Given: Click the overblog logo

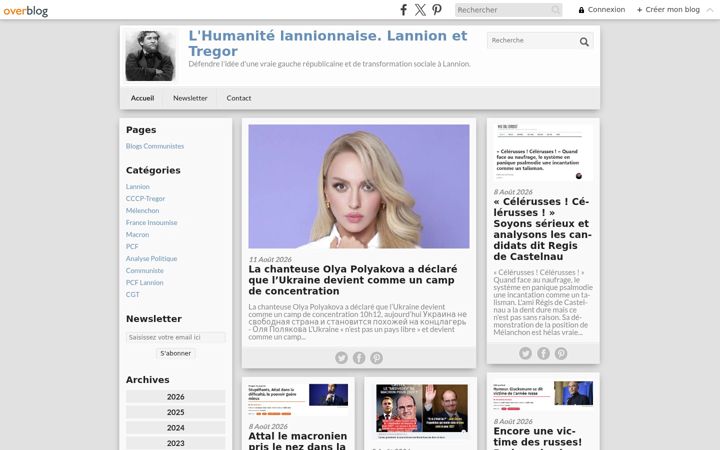Looking at the screenshot, I should [x=26, y=10].
